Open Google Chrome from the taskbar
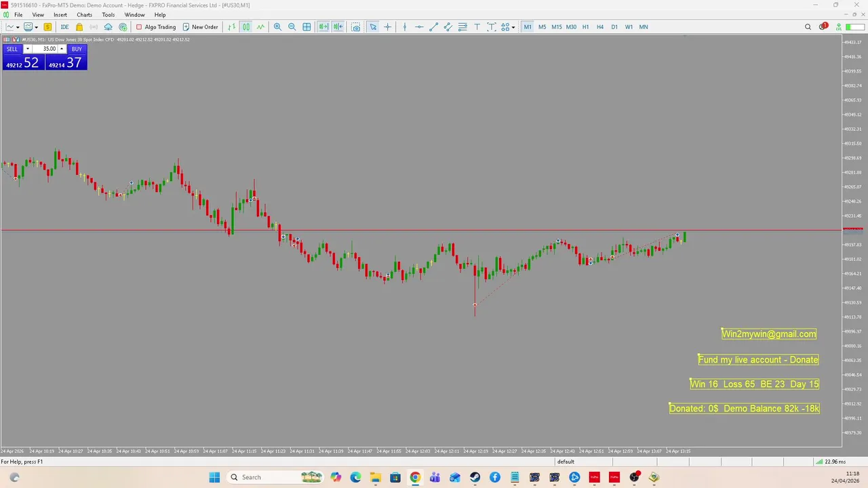The image size is (868, 488). pos(415,477)
